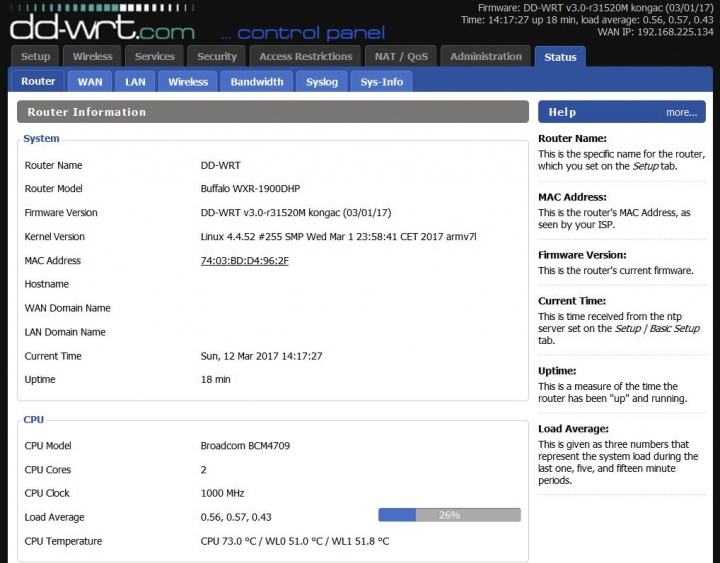The width and height of the screenshot is (720, 563).
Task: Click the WAN IP text in header
Action: pyautogui.click(x=656, y=32)
